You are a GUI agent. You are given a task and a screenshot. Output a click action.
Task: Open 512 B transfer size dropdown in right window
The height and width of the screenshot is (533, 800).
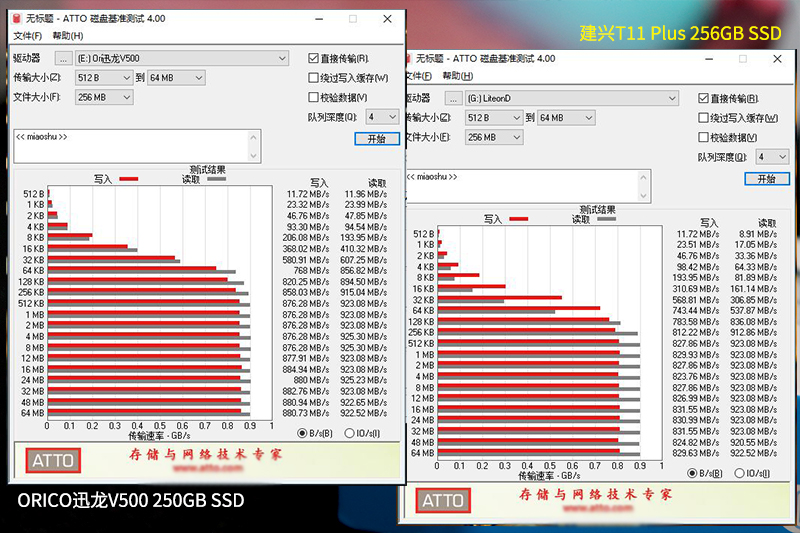tap(516, 118)
